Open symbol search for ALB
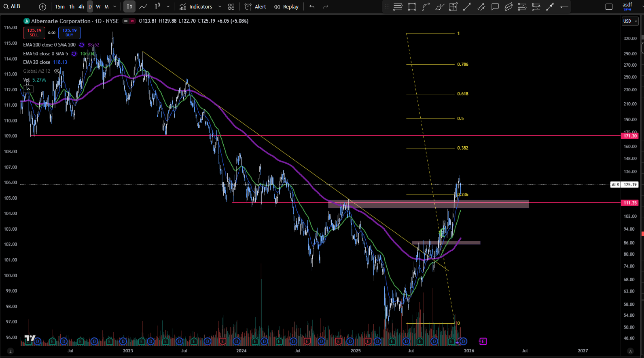 (12, 6)
